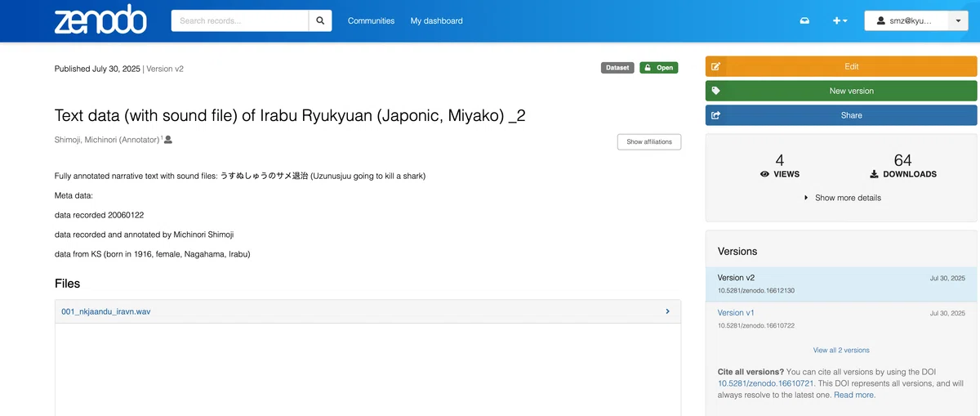This screenshot has height=416, width=980.
Task: Expand the 001_nkjaandu_iravn.wav file chevron
Action: (667, 311)
